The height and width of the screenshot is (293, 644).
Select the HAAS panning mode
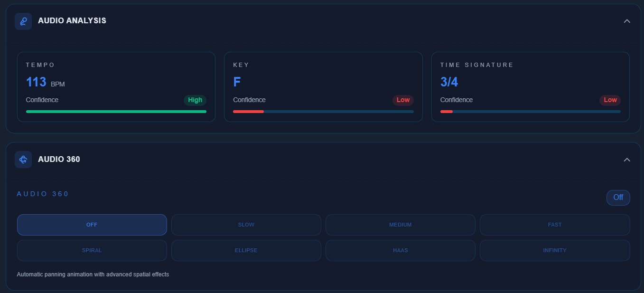click(x=401, y=250)
